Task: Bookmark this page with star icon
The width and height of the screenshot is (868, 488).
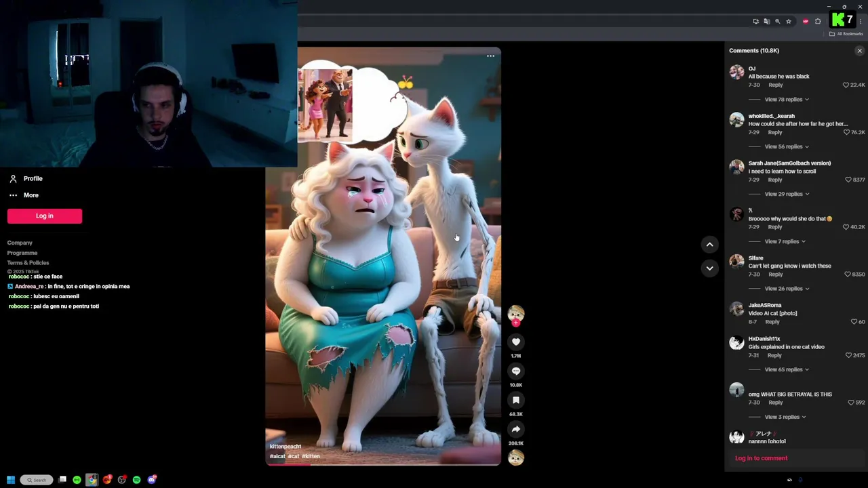Action: pos(788,22)
